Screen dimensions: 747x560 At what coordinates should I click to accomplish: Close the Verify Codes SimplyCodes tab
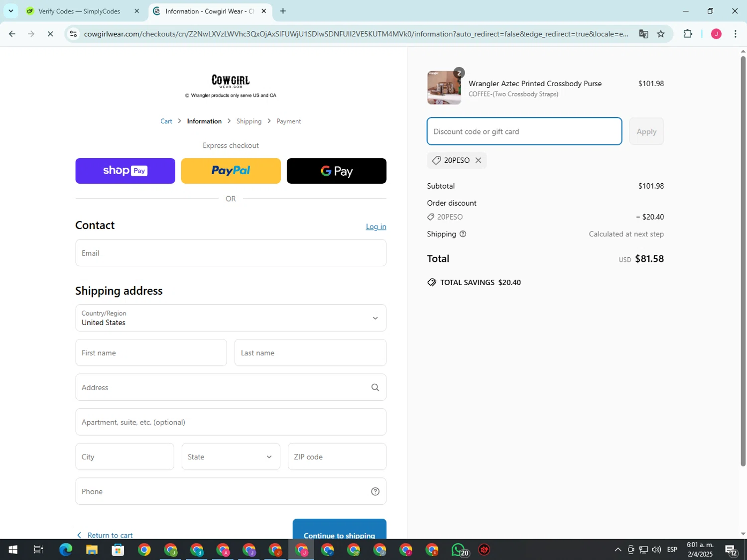coord(137,11)
